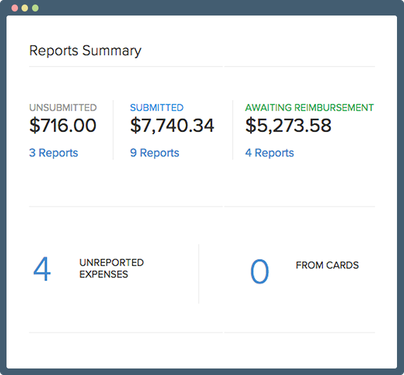The image size is (404, 375).
Task: Open the 4 Reports link under Awaiting Reimbursement
Action: coord(270,153)
